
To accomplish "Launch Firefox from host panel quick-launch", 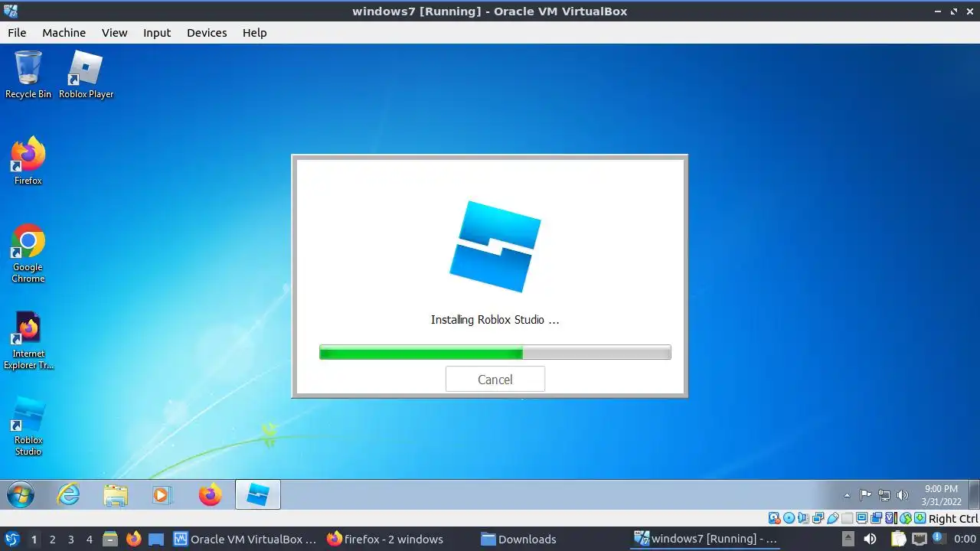I will (133, 539).
